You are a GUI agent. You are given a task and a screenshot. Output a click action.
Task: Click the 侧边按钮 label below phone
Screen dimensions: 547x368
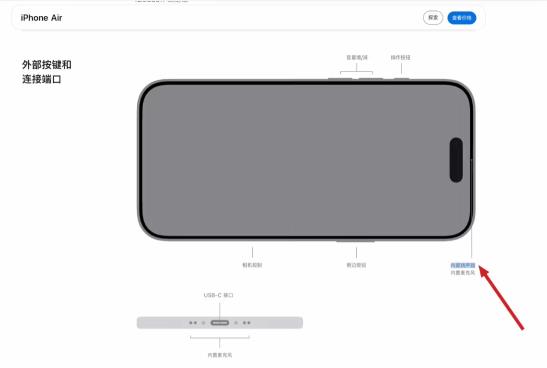coord(356,265)
